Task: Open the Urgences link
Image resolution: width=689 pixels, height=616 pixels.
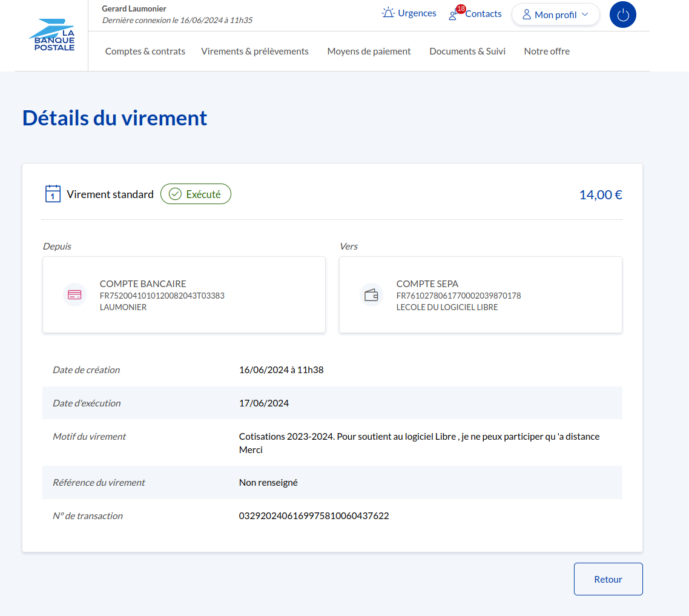Action: tap(417, 13)
